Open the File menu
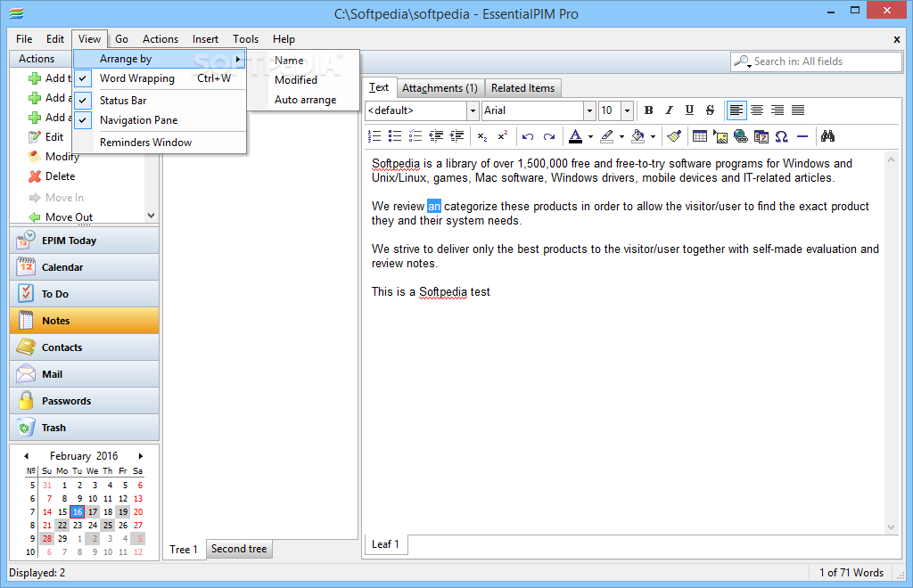This screenshot has height=588, width=913. coord(24,39)
